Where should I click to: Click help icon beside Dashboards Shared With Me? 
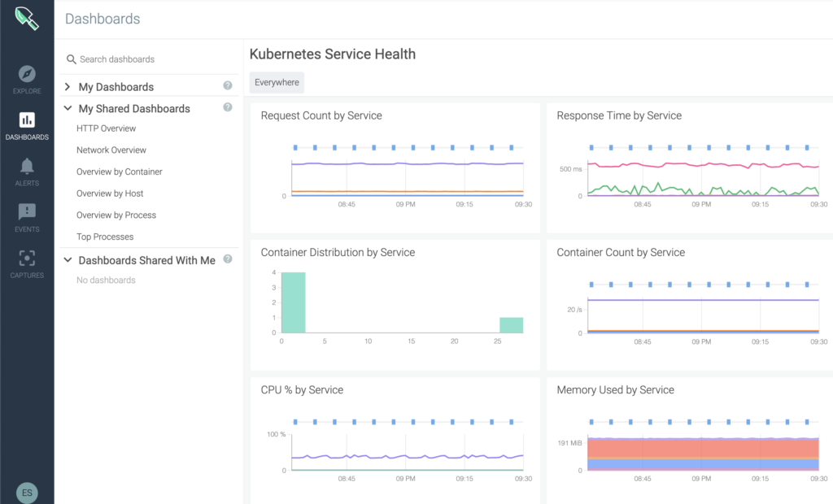228,259
